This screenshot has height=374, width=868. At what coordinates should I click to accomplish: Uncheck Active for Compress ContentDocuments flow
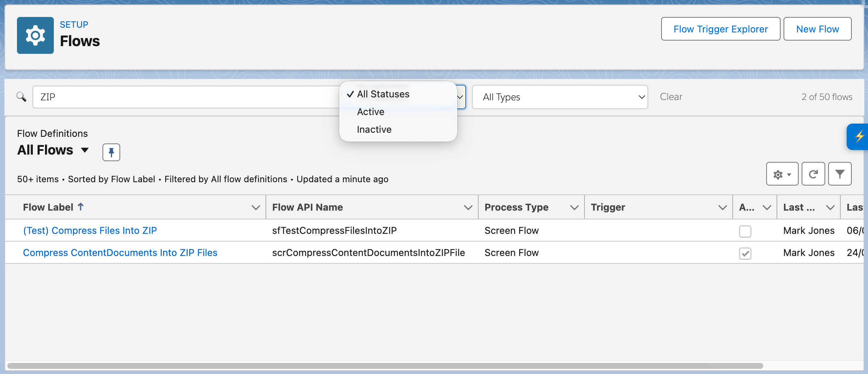745,253
